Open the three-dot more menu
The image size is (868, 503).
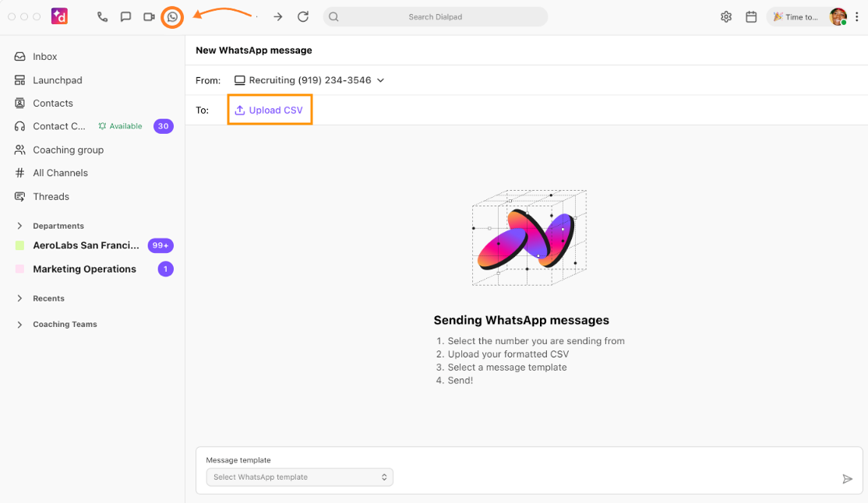(x=857, y=16)
